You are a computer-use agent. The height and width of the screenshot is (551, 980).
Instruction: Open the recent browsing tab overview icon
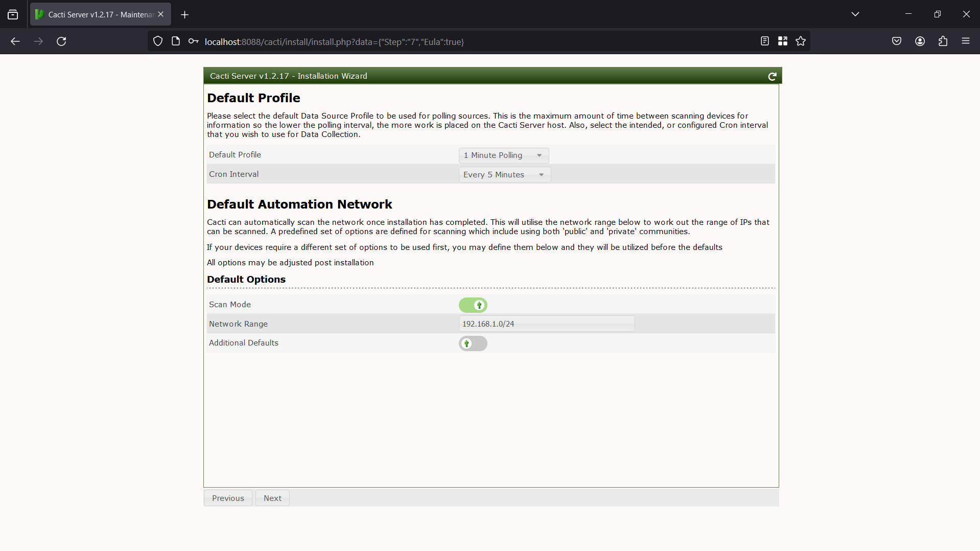click(x=13, y=14)
